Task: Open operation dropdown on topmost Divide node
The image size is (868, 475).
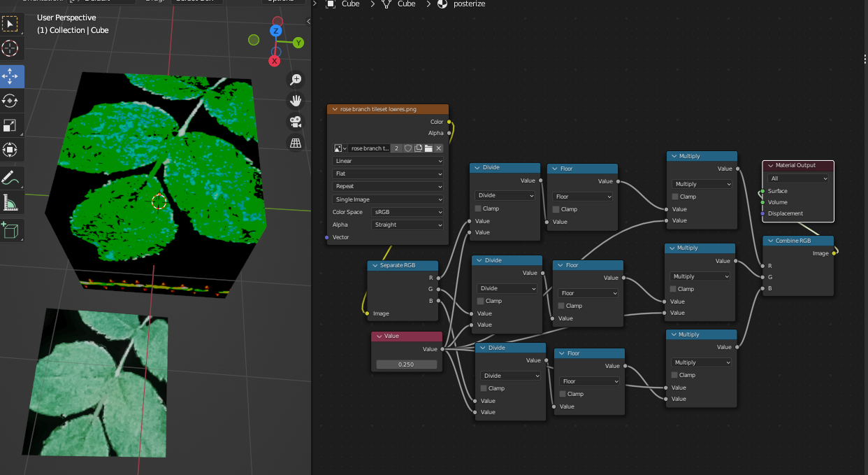Action: pyautogui.click(x=505, y=196)
